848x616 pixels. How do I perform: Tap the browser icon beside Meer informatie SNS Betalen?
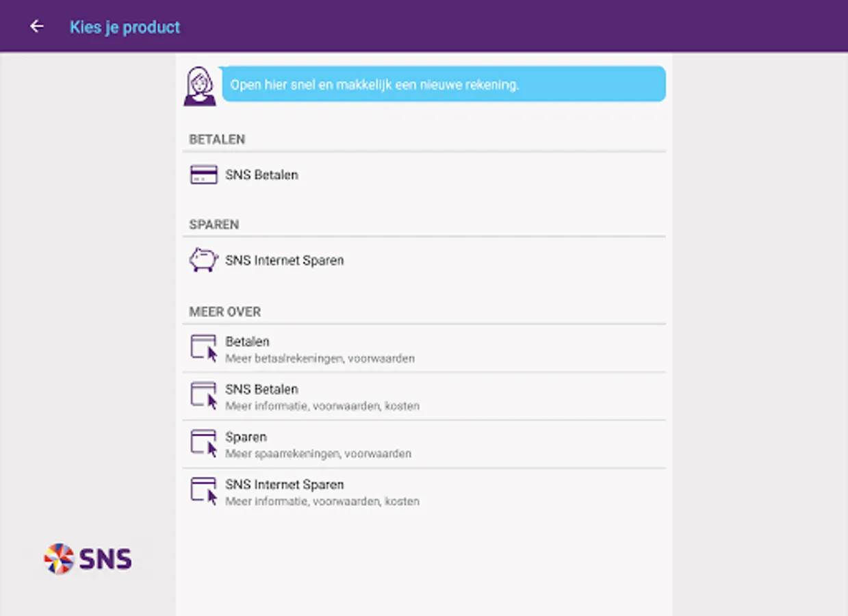(x=204, y=396)
